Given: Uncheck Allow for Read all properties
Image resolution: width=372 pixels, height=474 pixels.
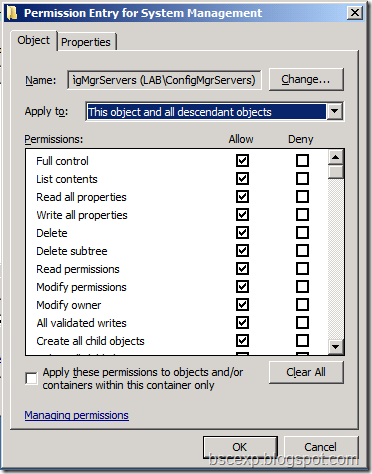Looking at the screenshot, I should pos(242,197).
